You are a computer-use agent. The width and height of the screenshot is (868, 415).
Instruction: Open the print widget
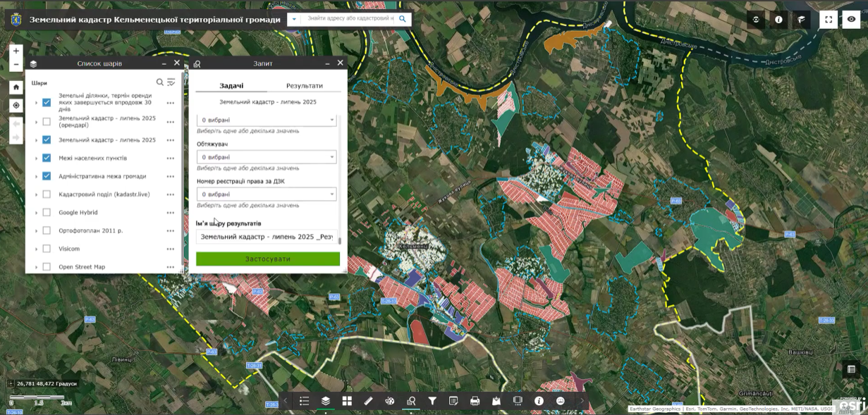475,401
